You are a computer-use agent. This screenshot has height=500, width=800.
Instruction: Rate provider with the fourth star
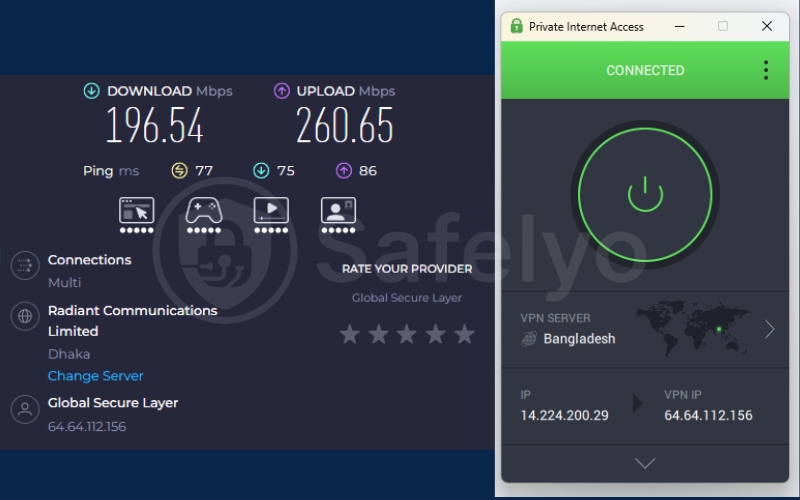(x=436, y=334)
